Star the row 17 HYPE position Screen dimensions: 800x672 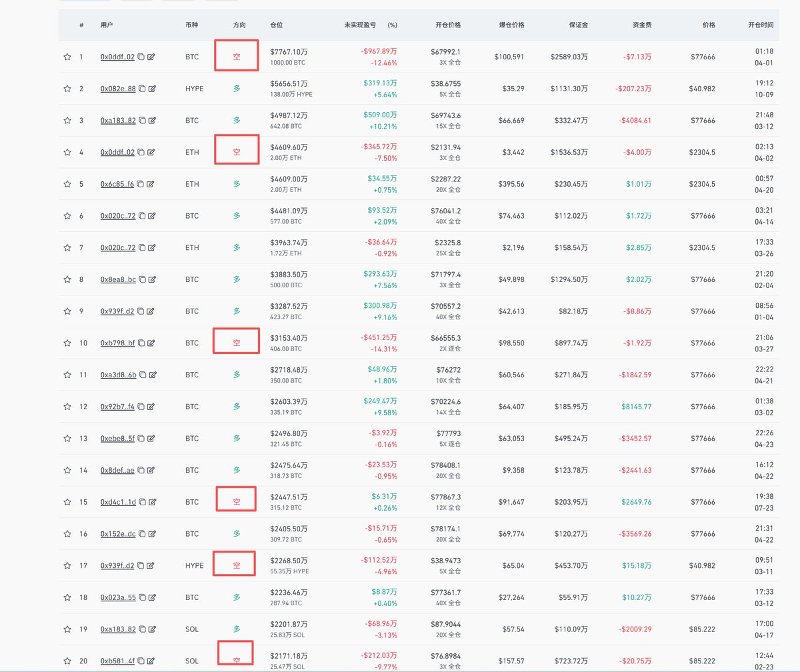tap(67, 566)
